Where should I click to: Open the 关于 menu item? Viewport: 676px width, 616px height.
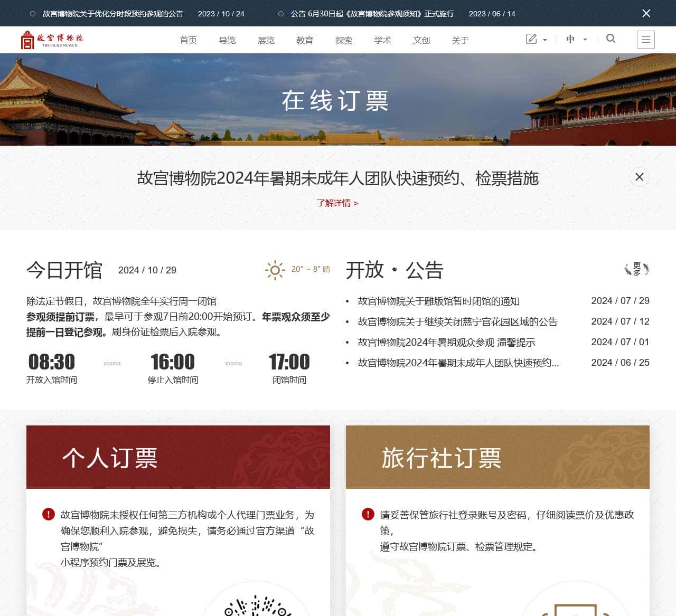pyautogui.click(x=460, y=40)
